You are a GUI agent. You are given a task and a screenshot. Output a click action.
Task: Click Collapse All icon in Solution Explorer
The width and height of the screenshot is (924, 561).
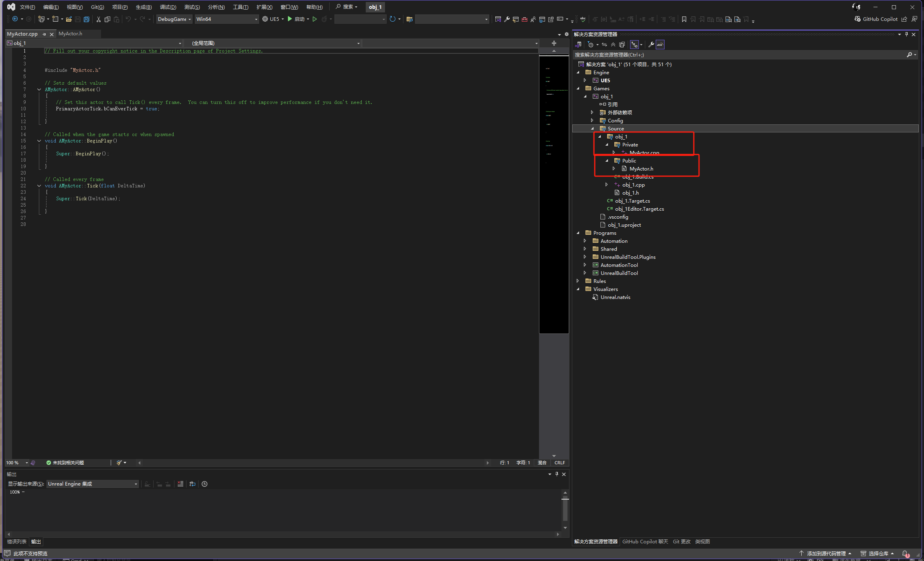coord(613,45)
